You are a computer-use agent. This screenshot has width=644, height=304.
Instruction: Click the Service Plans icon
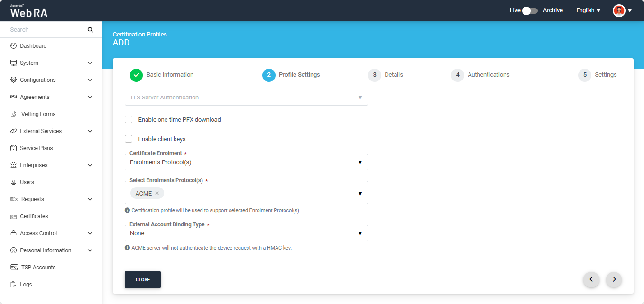click(x=13, y=148)
